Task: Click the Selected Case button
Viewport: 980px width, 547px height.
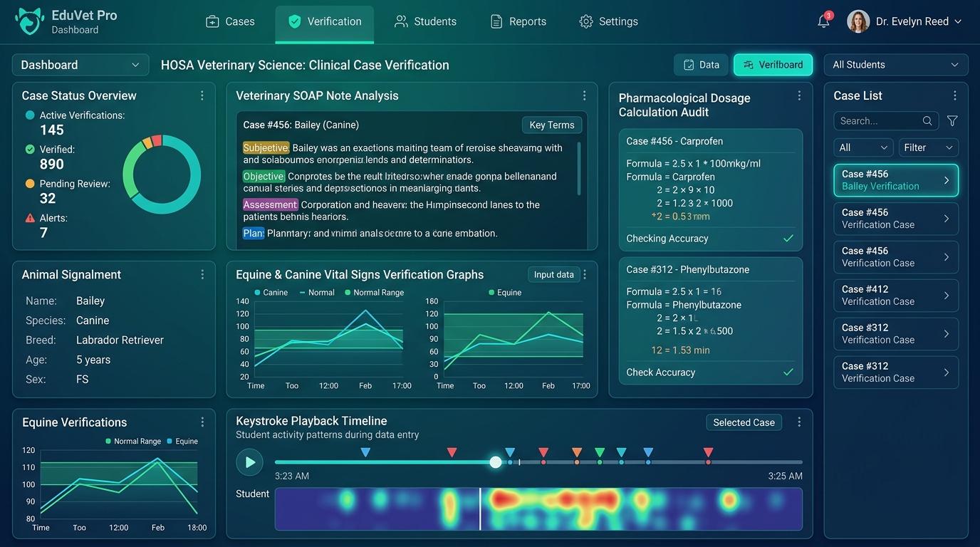Action: click(744, 422)
